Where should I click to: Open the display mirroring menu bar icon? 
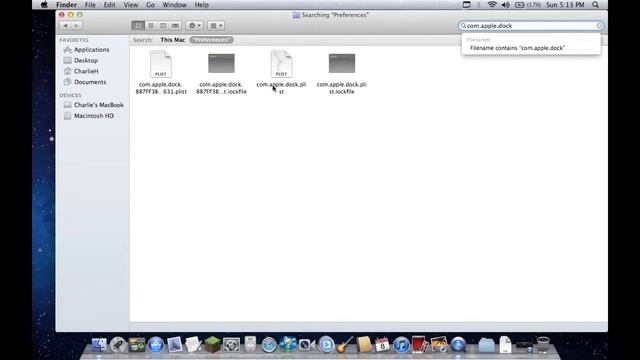[x=467, y=5]
